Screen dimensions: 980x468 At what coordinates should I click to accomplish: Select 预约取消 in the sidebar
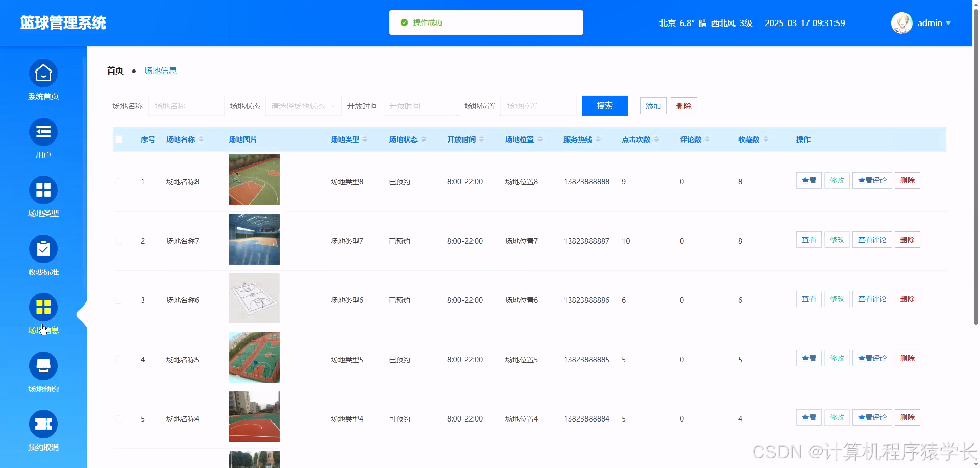43,431
